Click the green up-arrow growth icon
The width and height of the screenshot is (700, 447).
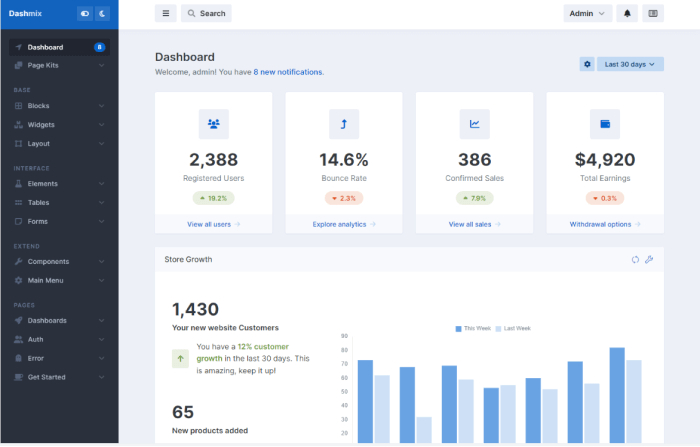pyautogui.click(x=180, y=359)
